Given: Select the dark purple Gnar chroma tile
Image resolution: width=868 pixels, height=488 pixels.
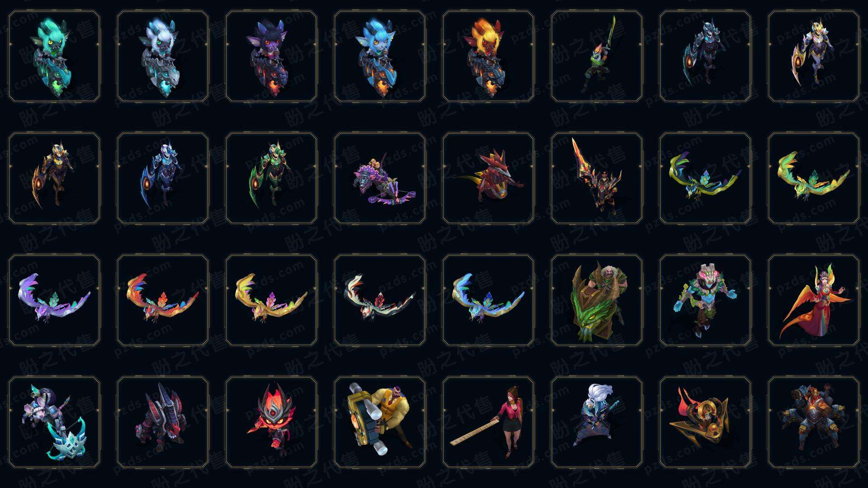Looking at the screenshot, I should [x=271, y=56].
